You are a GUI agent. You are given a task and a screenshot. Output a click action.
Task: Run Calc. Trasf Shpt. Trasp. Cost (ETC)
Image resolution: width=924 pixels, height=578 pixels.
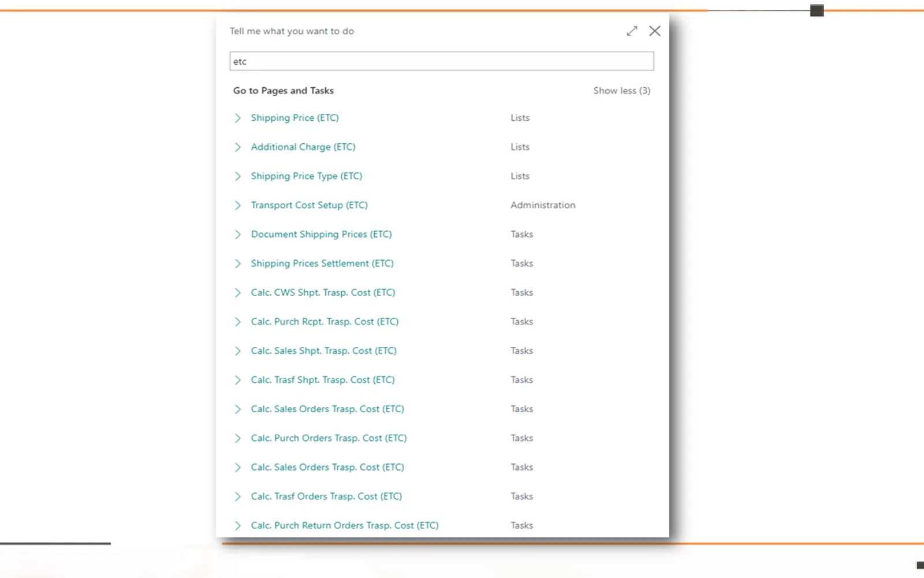(x=323, y=380)
